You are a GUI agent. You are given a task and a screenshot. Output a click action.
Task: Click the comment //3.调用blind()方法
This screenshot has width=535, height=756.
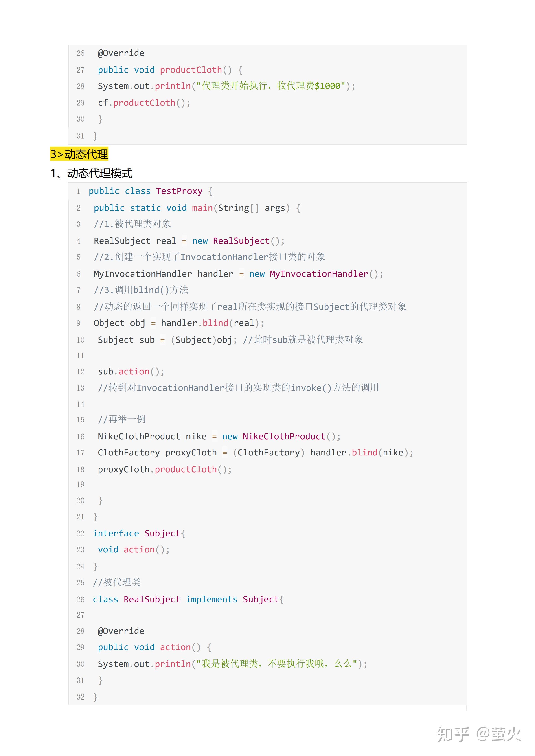click(x=141, y=290)
